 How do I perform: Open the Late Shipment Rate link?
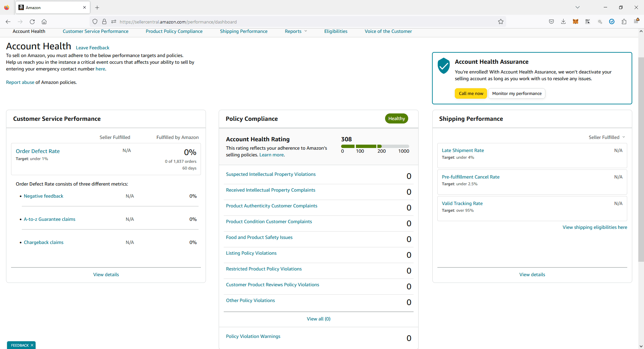[463, 150]
